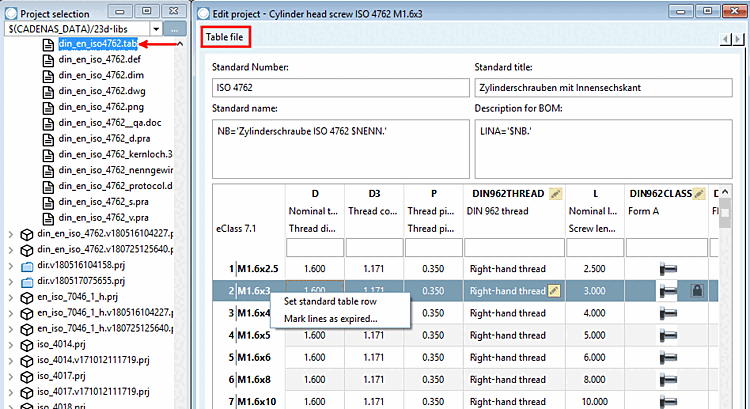The image size is (750, 409).
Task: Click the lock icon in row M1.6x3
Action: point(697,291)
